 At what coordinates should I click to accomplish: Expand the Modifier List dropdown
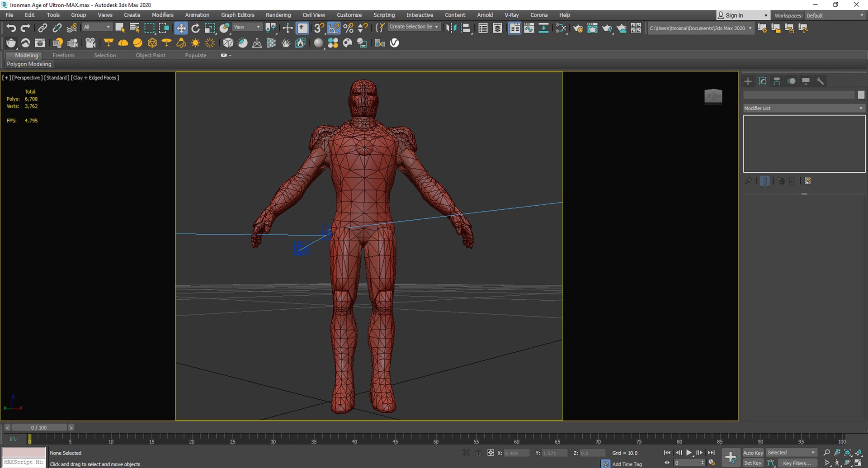coord(804,108)
